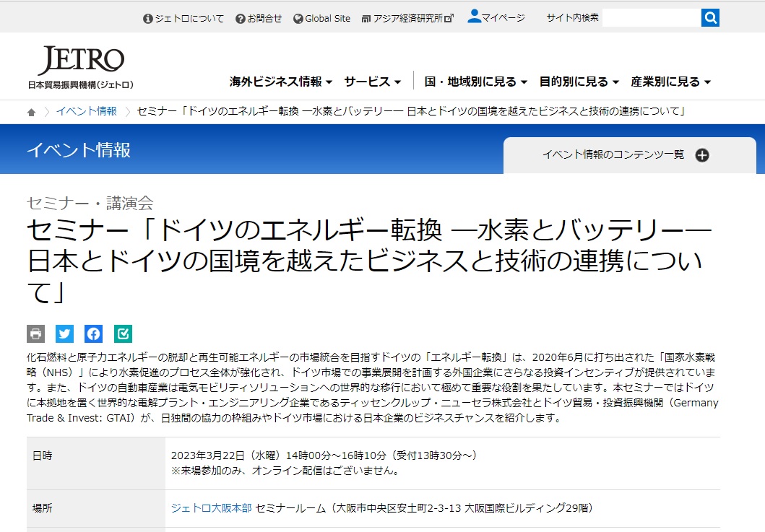Expand 目的別に見る menu

(579, 82)
